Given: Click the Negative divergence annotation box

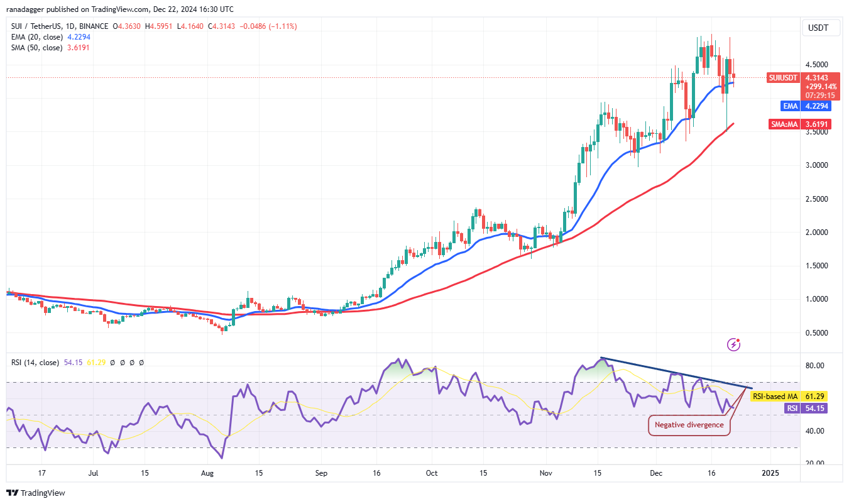Looking at the screenshot, I should coord(689,425).
